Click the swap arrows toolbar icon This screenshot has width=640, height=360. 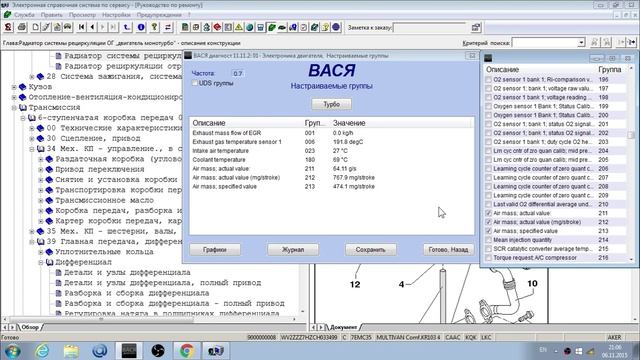[x=168, y=27]
